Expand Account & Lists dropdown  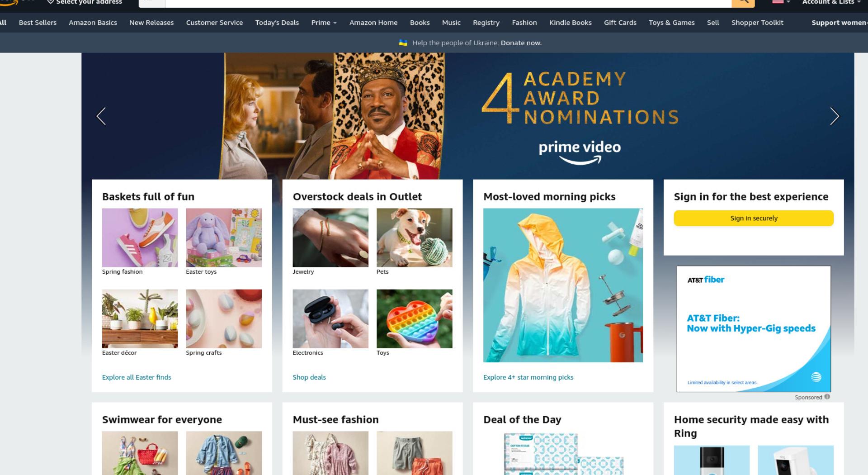point(831,2)
